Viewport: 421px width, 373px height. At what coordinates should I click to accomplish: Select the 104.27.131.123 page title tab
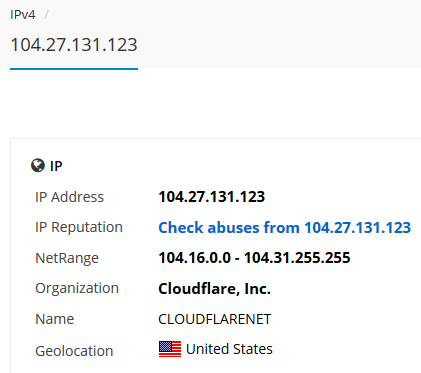pos(74,45)
